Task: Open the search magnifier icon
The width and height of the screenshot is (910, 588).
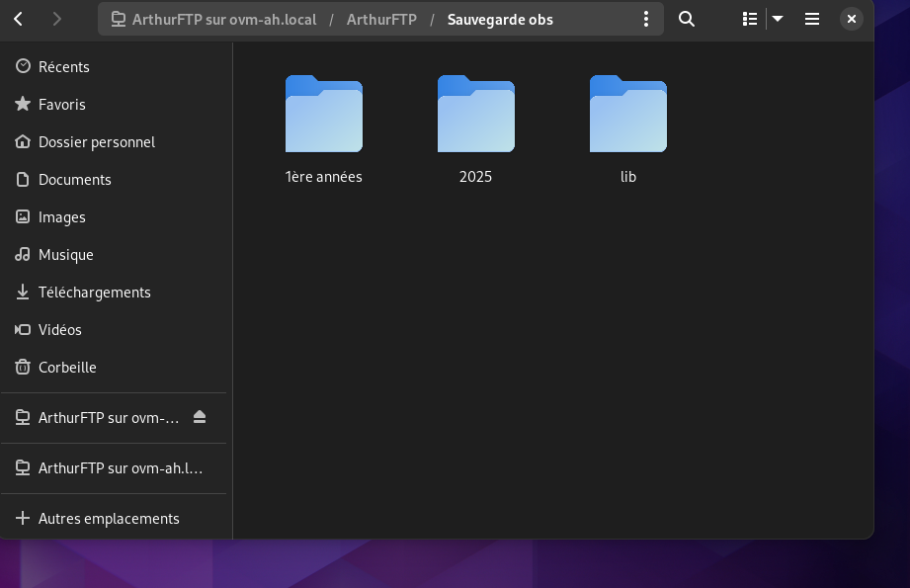Action: point(687,19)
